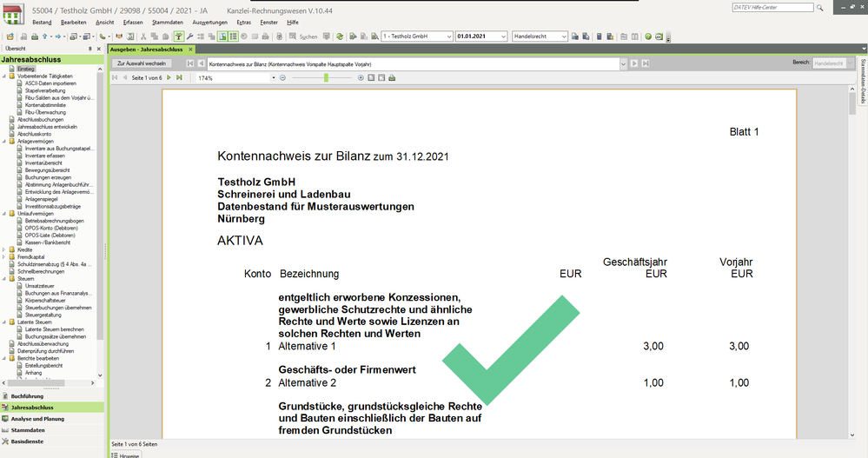Open the Kontennachweis zur Bilanz report dropdown
Screen dimensions: 868x458
(x=623, y=63)
